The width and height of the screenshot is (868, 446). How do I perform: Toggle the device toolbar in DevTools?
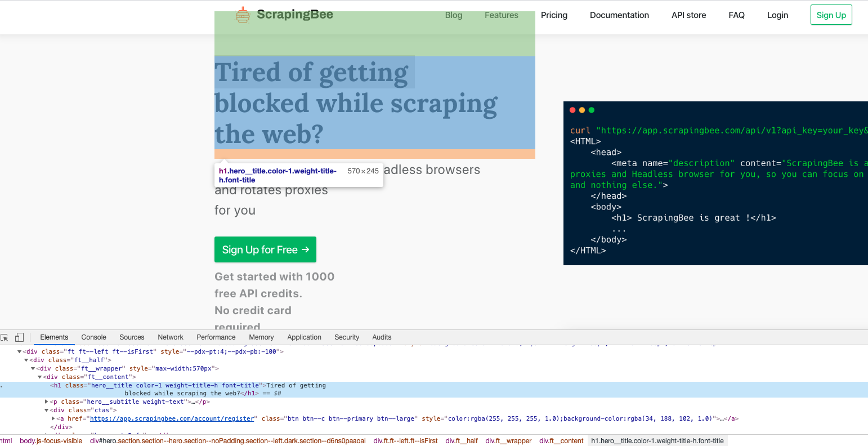19,337
